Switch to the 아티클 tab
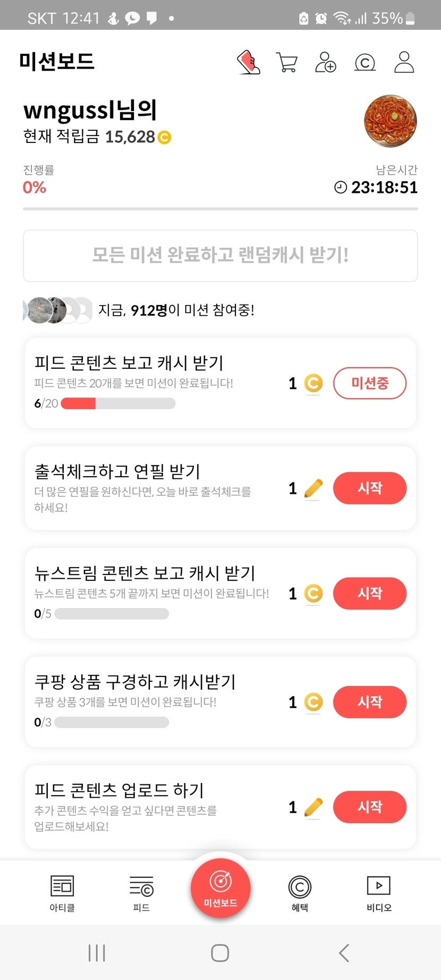 click(62, 893)
